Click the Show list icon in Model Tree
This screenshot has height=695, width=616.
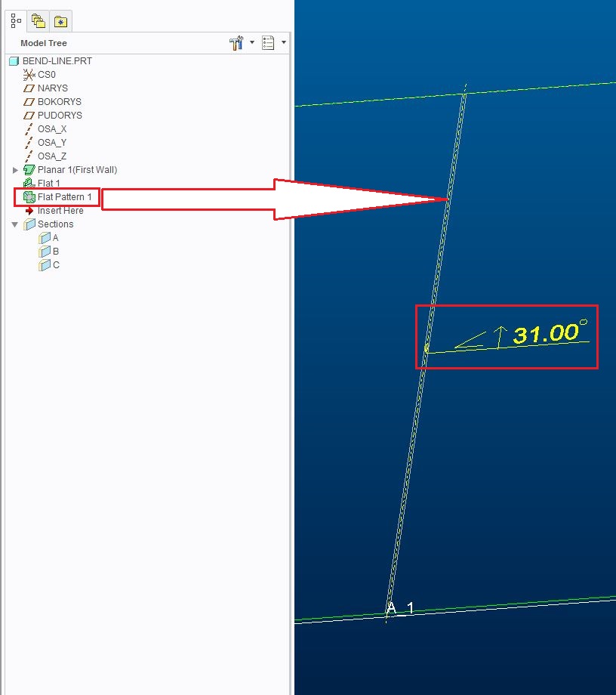(x=269, y=42)
